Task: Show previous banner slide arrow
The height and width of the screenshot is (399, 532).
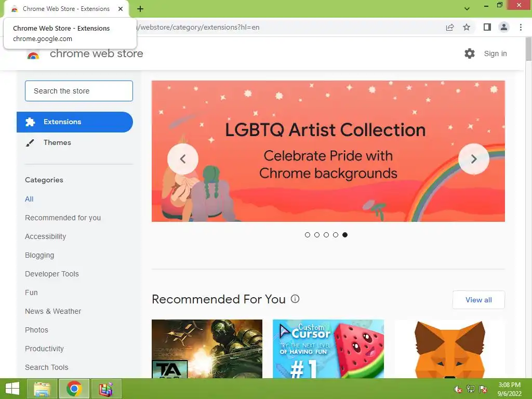Action: tap(182, 159)
